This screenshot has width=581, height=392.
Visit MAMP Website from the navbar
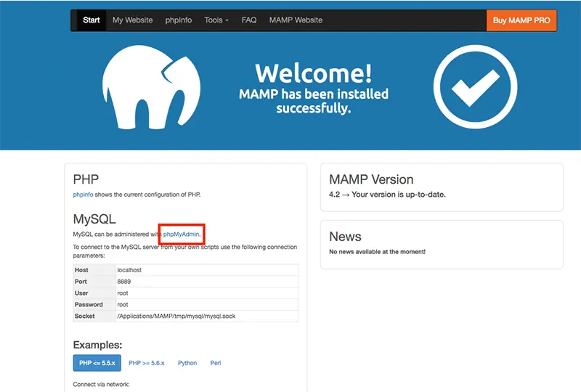(296, 20)
